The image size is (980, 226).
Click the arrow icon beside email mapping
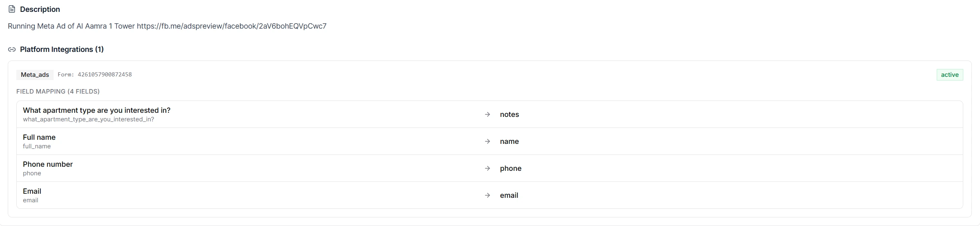pyautogui.click(x=487, y=195)
